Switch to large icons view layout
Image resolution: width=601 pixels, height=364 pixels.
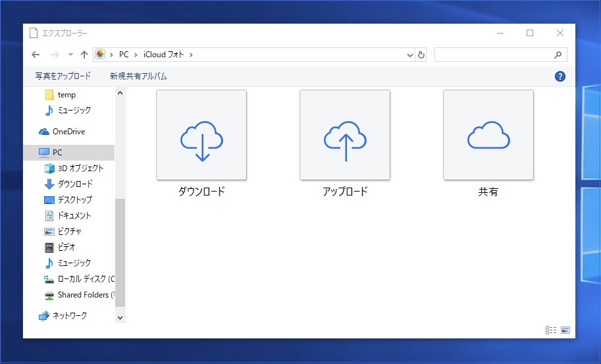565,330
